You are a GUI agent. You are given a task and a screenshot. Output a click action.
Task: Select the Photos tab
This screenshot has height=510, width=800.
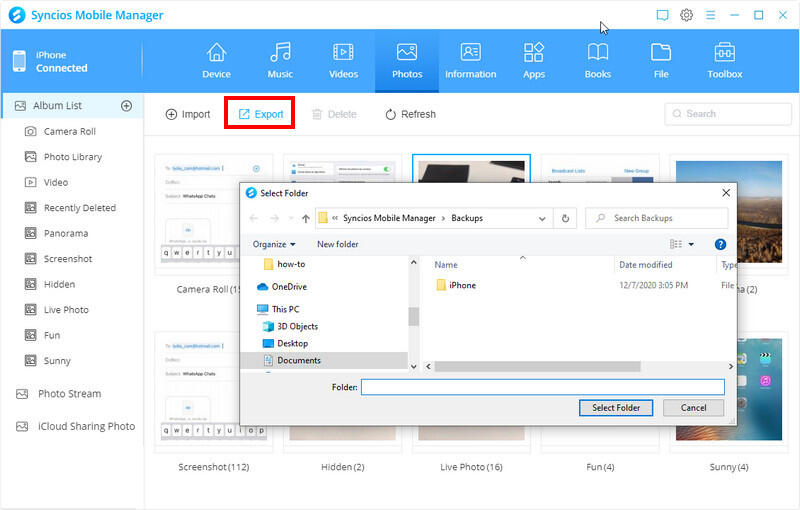point(407,61)
